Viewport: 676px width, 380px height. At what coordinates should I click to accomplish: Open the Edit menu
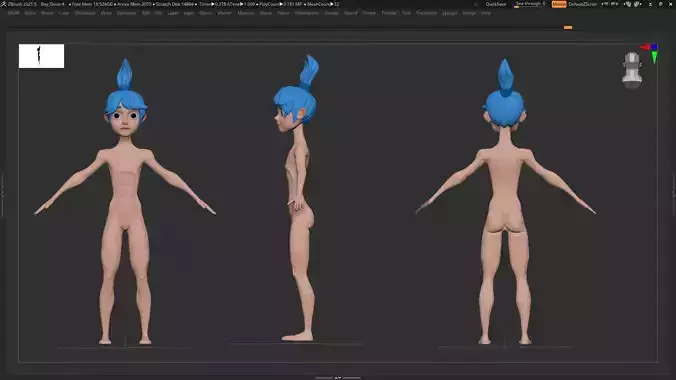pyautogui.click(x=146, y=13)
